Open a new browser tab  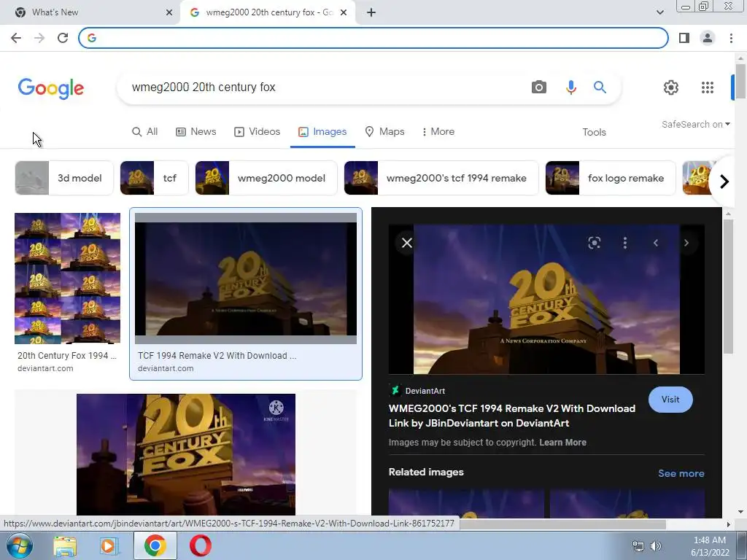pos(371,12)
